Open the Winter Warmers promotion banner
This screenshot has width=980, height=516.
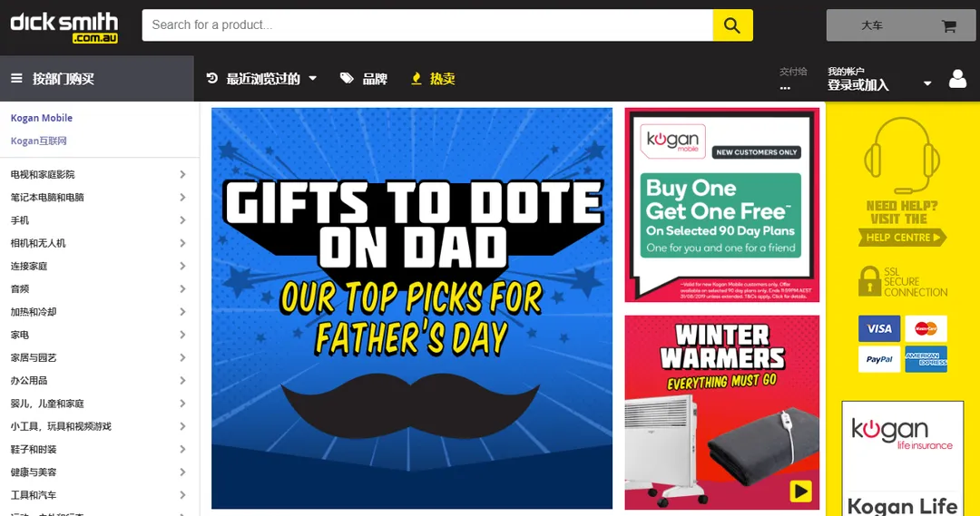coord(722,413)
